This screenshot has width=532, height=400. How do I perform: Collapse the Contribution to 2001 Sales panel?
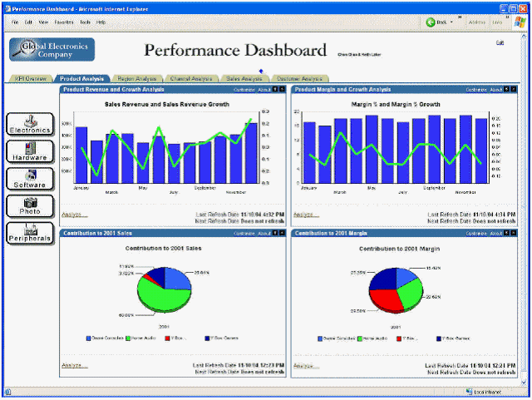[275, 233]
